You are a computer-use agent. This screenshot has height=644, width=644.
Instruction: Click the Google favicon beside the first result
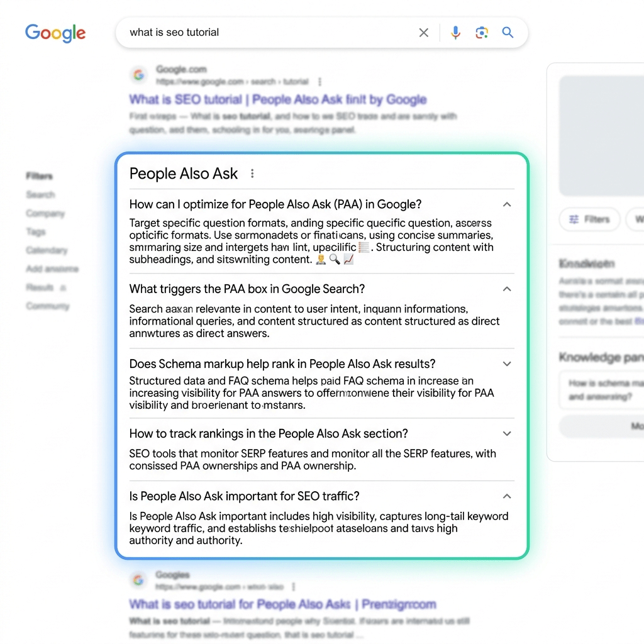(138, 74)
